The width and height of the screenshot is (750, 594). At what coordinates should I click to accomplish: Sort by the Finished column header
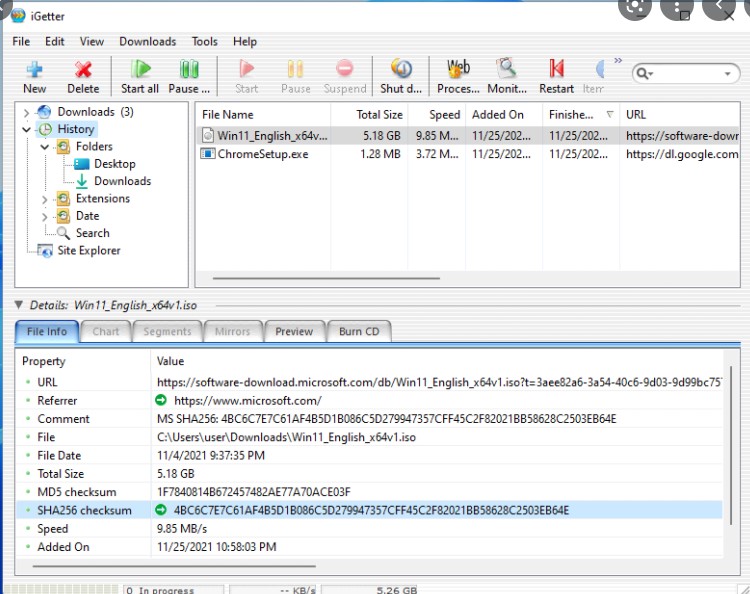581,115
